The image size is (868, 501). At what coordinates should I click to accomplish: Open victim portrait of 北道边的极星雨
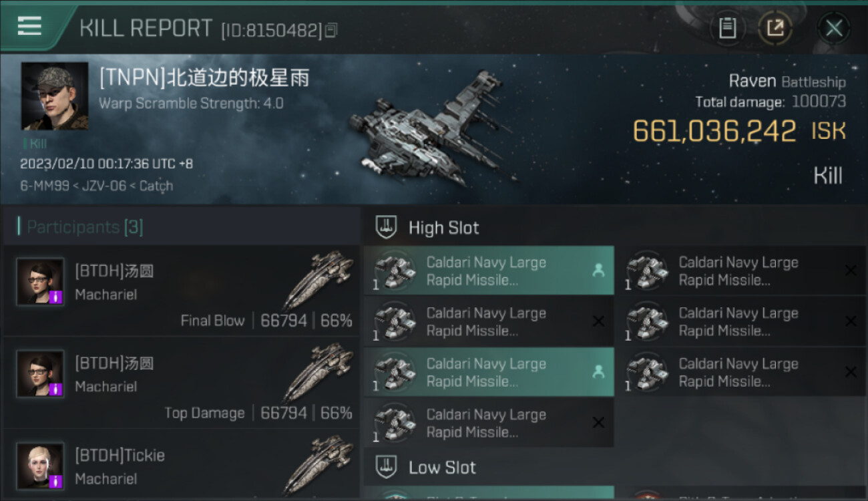(x=55, y=96)
